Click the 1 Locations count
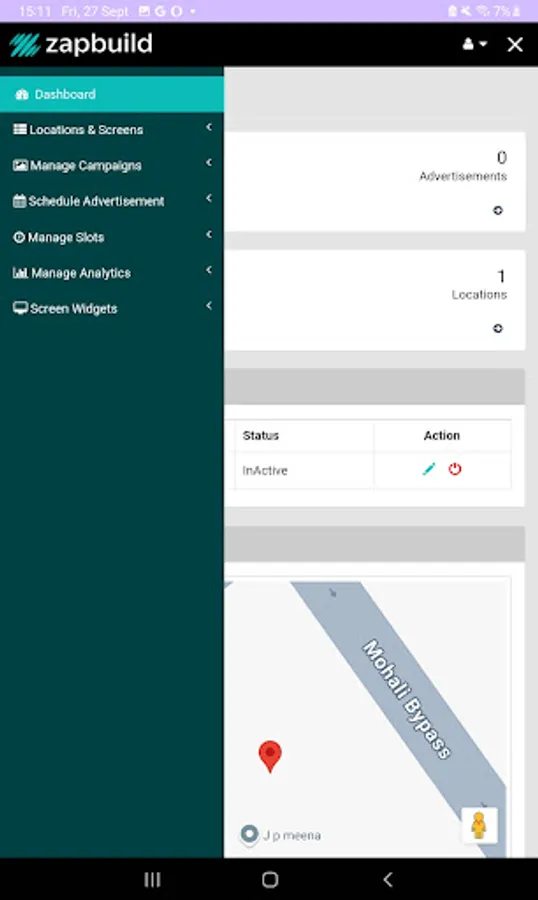Screen dimensions: 538x900 pyautogui.click(x=502, y=276)
